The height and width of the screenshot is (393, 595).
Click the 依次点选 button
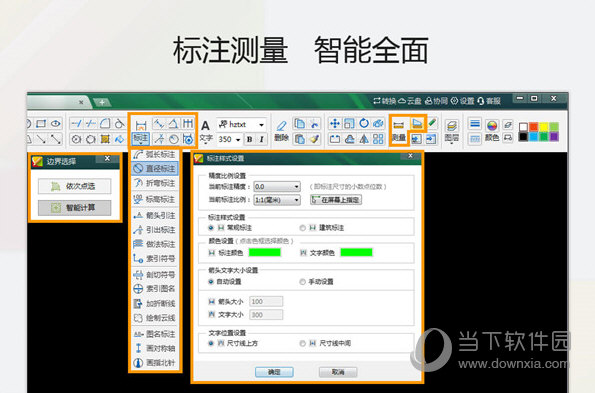point(75,186)
